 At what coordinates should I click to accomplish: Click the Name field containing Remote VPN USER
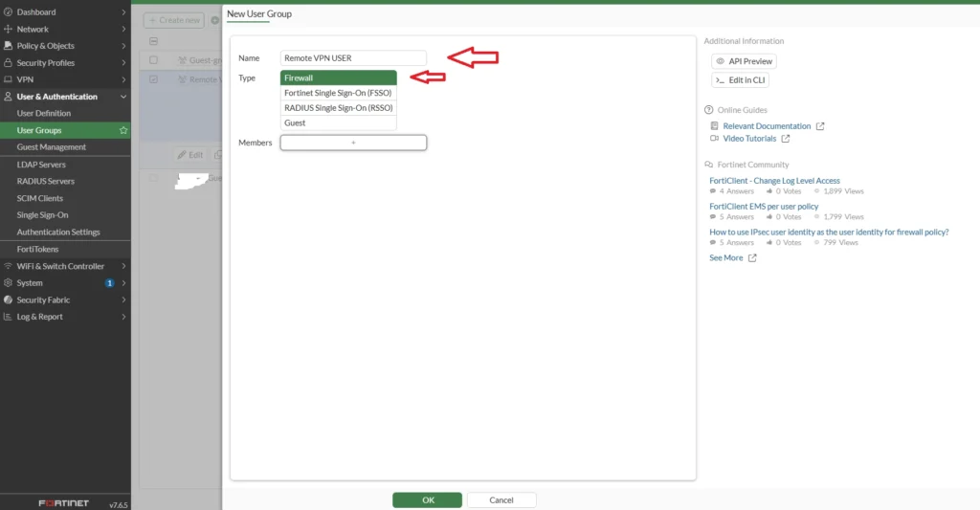point(353,58)
